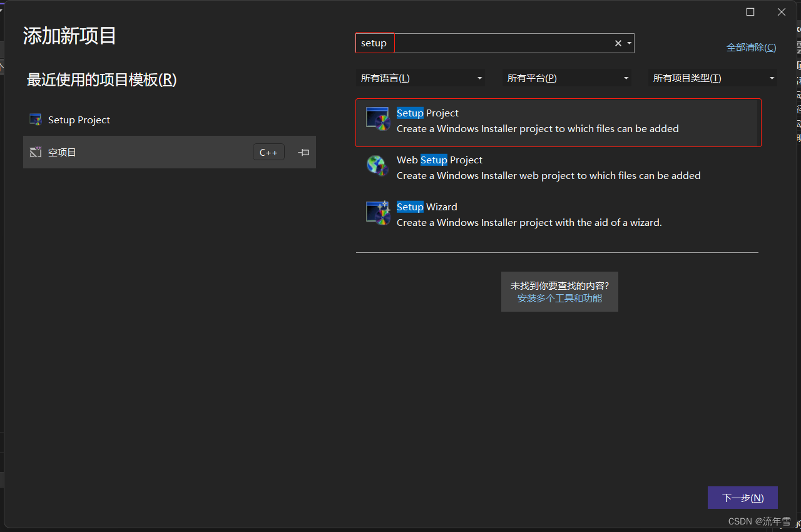
Task: Click the Web Setup Project description text
Action: click(549, 176)
